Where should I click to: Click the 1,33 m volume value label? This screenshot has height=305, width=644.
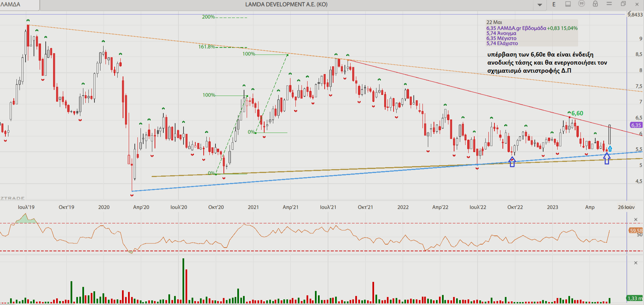click(x=635, y=298)
